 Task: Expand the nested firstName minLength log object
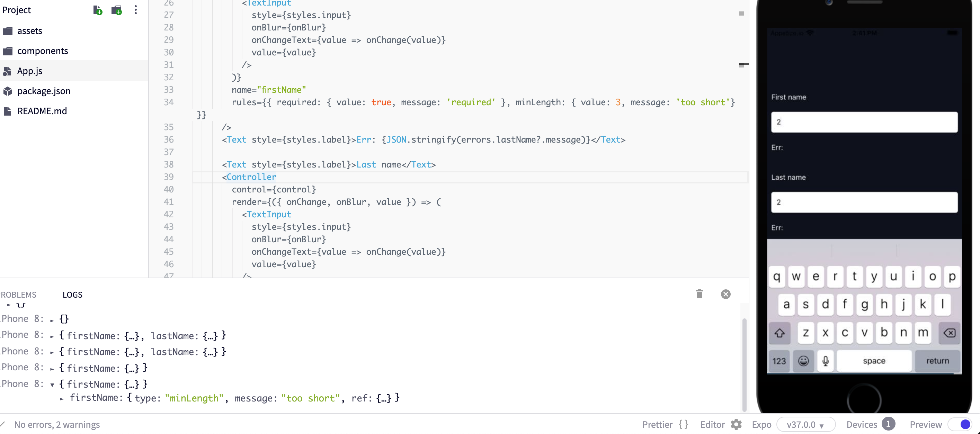[62, 399]
